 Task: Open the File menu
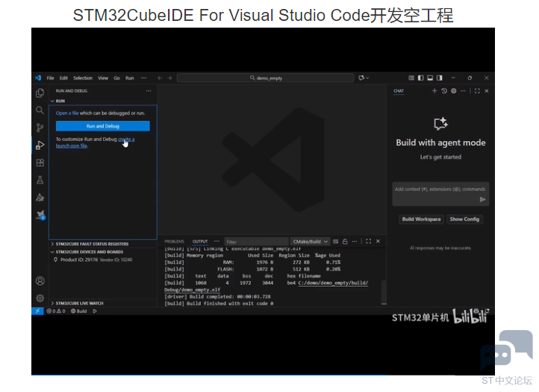(51, 78)
